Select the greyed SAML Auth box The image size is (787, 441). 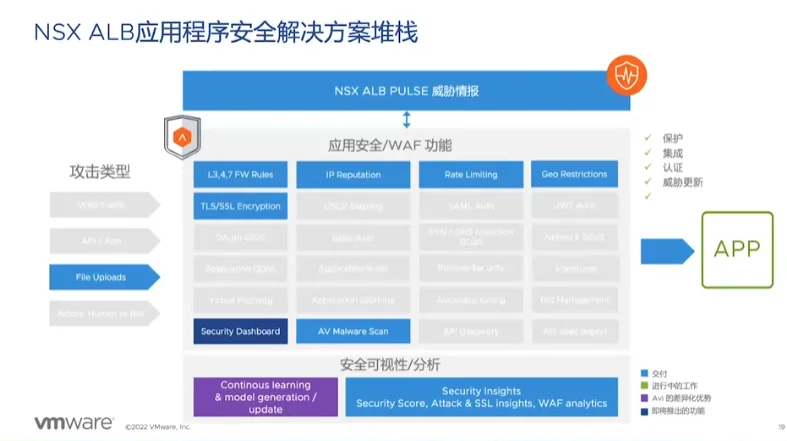tap(471, 206)
